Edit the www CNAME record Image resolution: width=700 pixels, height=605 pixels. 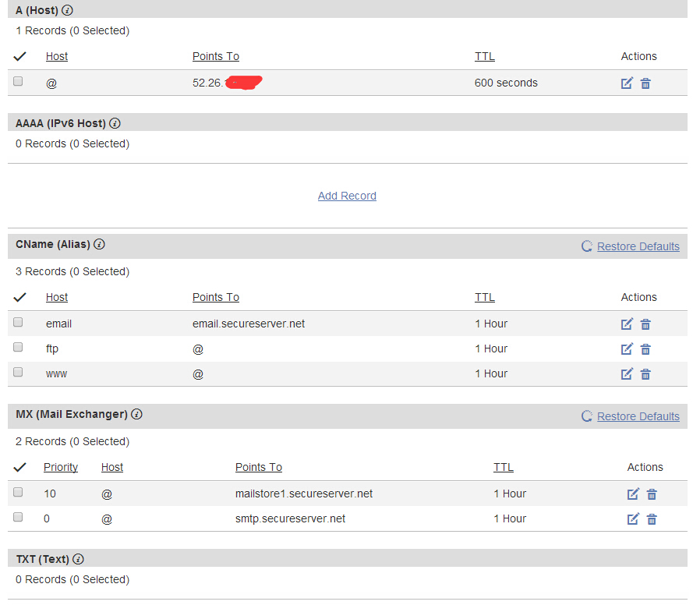[627, 373]
